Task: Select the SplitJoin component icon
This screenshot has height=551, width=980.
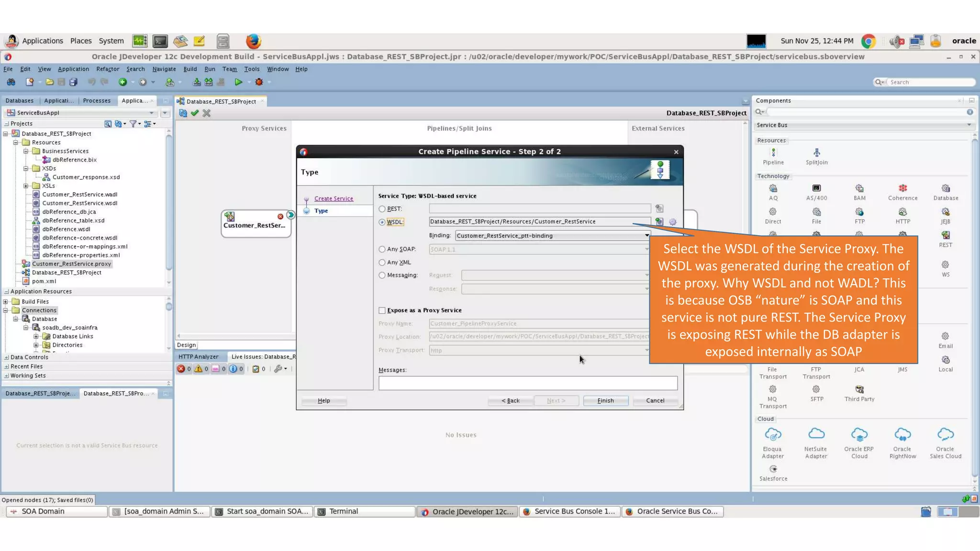Action: point(816,153)
